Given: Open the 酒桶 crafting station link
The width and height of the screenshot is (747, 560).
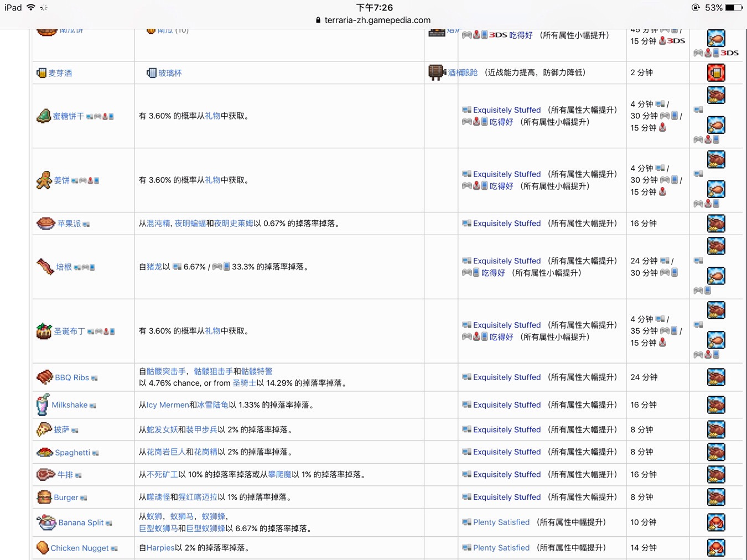Looking at the screenshot, I should 455,72.
